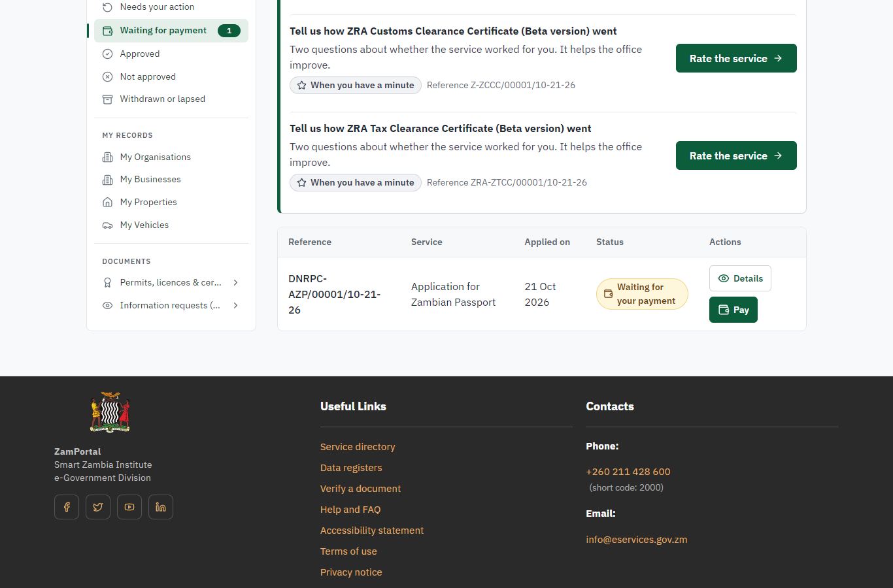The image size is (893, 588).
Task: Select Waiting for payment filter
Action: tap(171, 31)
